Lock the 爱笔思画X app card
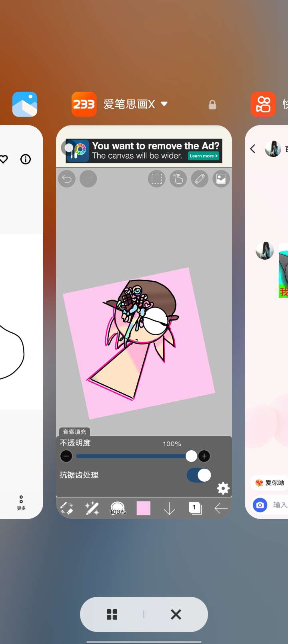Viewport: 288px width, 644px height. (x=212, y=105)
